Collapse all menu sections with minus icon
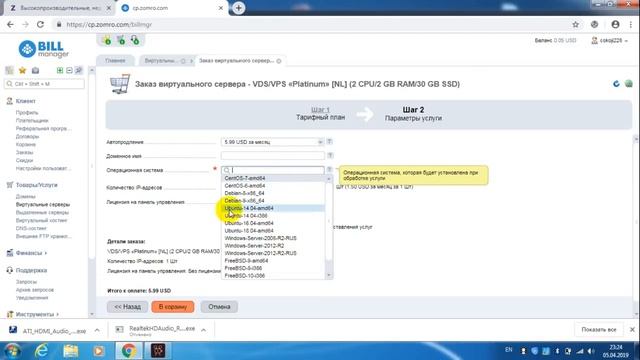 click(69, 71)
